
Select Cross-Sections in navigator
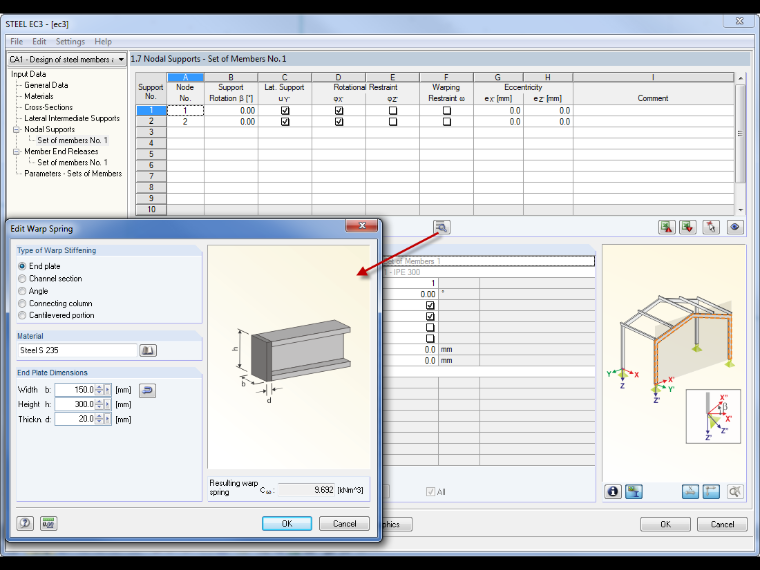[48, 107]
